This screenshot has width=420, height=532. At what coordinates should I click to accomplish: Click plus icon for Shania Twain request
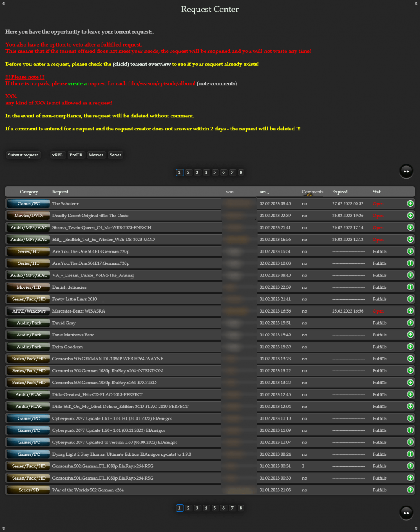(x=410, y=227)
